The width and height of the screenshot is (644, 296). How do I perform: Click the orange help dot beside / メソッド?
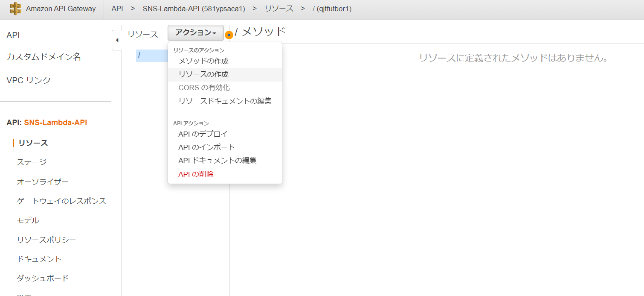click(x=229, y=35)
